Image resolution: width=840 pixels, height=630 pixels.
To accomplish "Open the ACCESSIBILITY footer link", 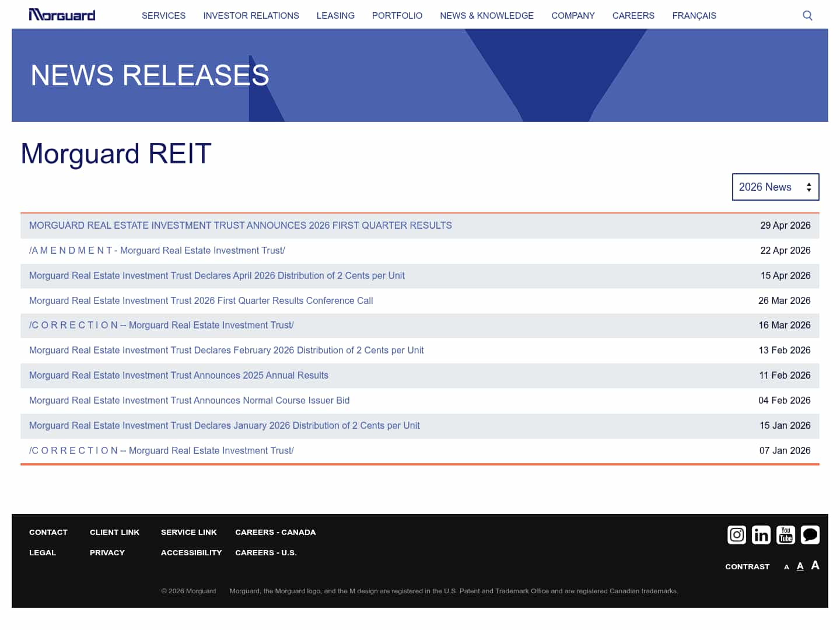I will click(191, 553).
